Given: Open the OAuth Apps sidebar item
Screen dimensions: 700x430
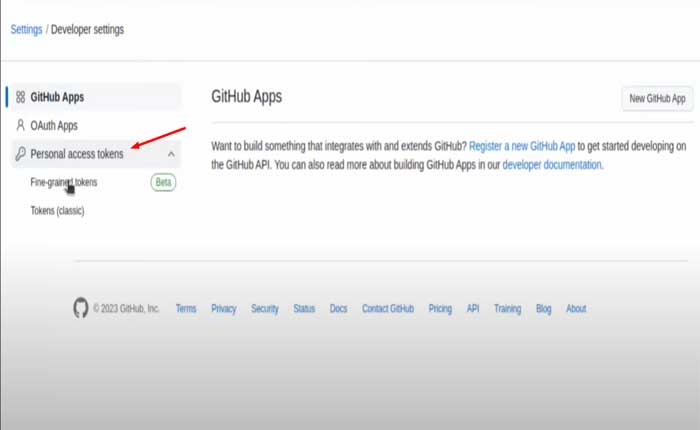Looking at the screenshot, I should pos(96,125).
